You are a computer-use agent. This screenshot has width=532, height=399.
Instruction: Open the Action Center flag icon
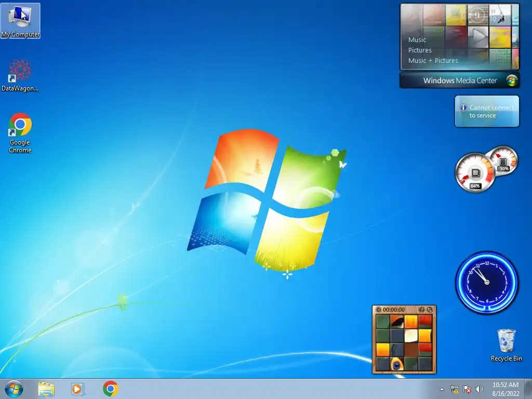click(x=467, y=389)
